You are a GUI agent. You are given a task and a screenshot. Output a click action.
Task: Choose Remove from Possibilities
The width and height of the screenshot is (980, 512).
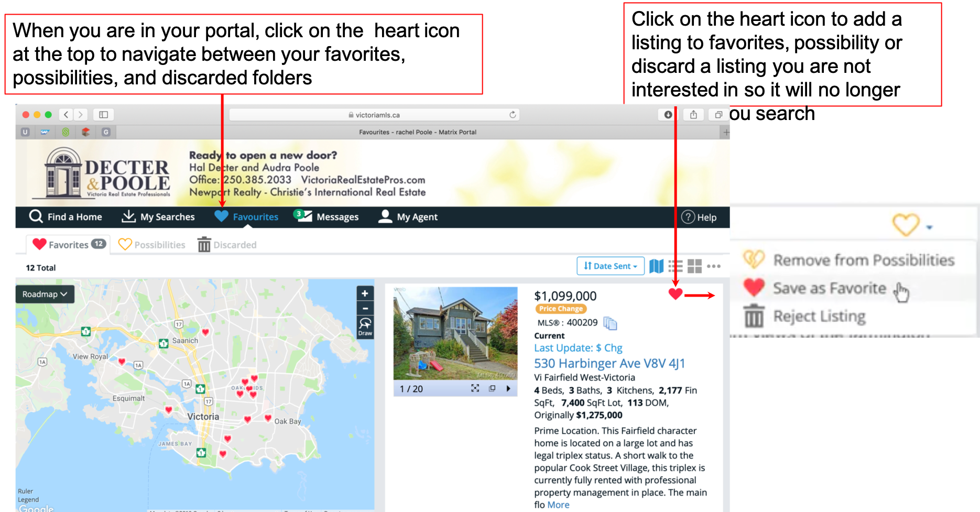[863, 260]
